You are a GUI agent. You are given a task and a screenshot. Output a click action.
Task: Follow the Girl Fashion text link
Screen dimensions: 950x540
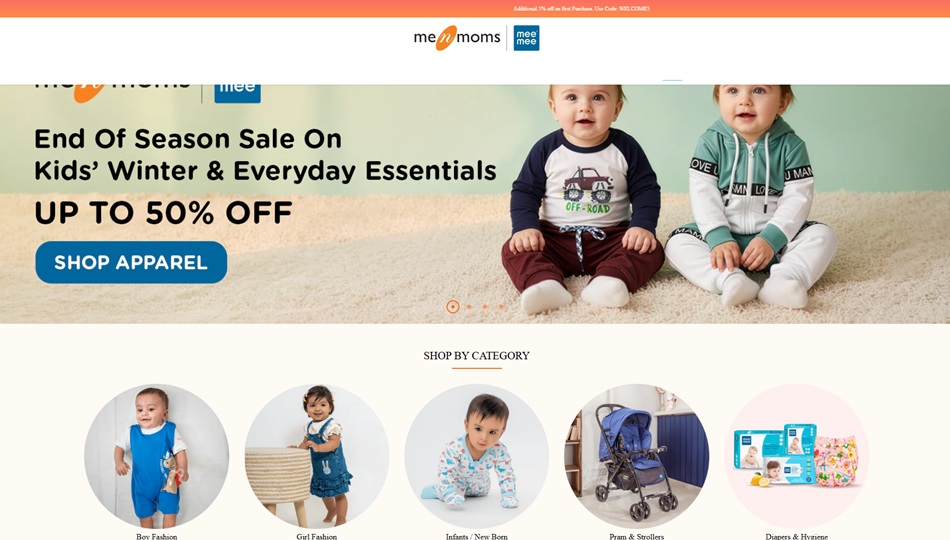(x=316, y=536)
